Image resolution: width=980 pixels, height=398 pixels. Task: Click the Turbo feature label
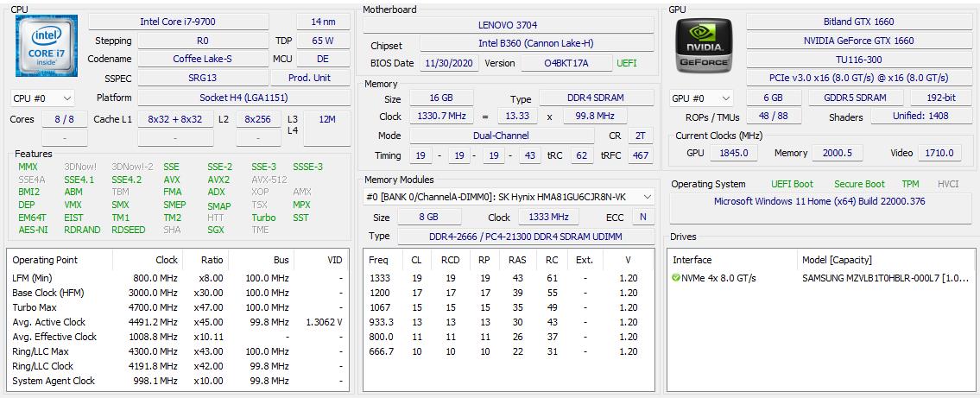coord(263,218)
